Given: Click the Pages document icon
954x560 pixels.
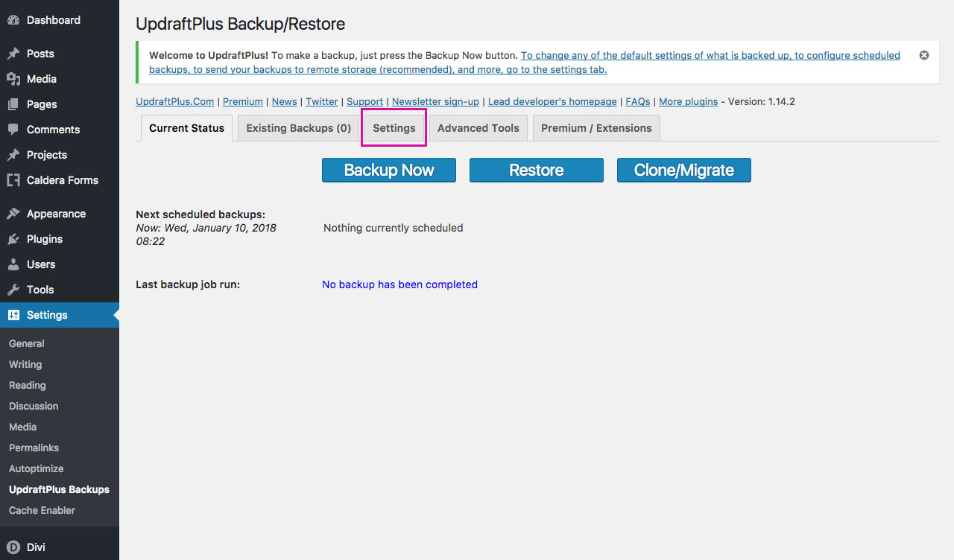Looking at the screenshot, I should tap(13, 104).
